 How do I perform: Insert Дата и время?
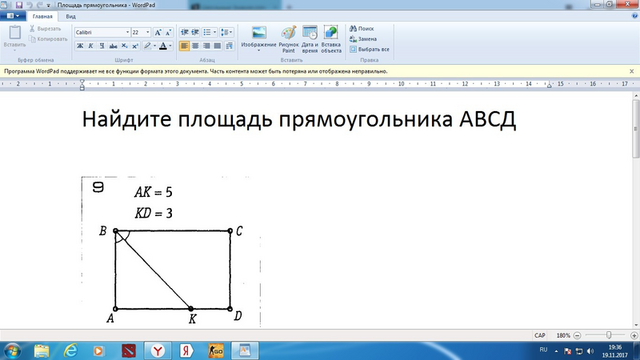tap(310, 39)
